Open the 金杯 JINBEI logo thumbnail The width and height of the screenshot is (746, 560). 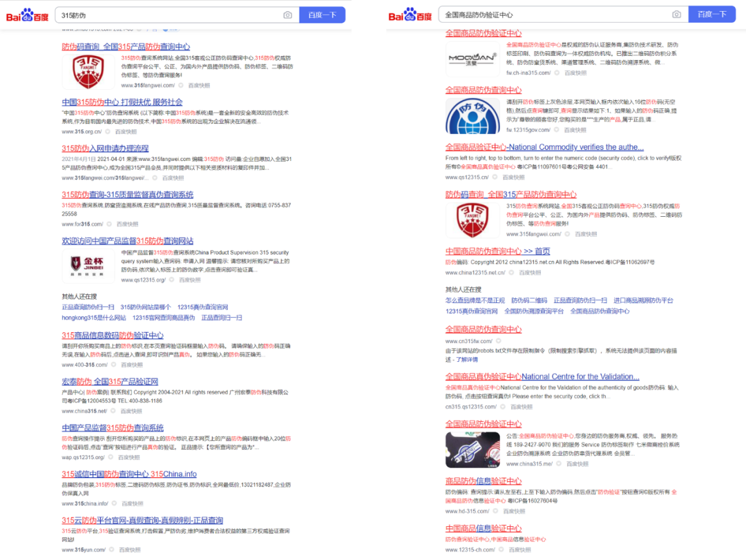click(x=88, y=266)
